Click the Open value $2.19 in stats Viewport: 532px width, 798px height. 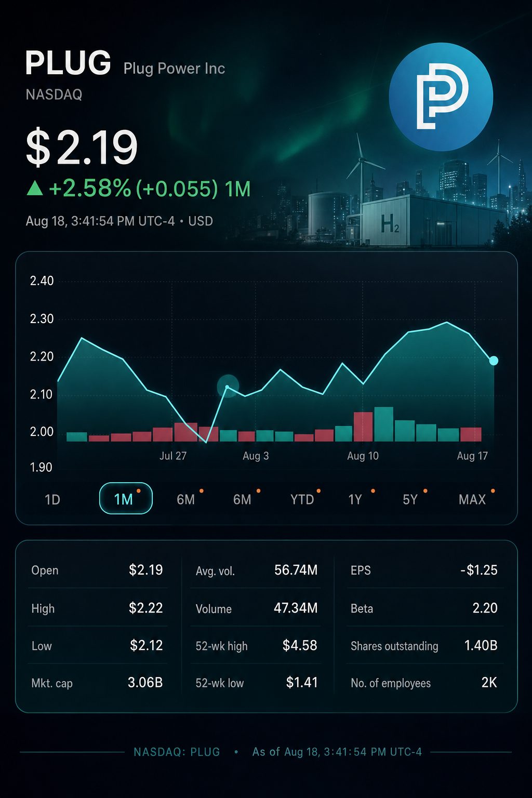(146, 570)
